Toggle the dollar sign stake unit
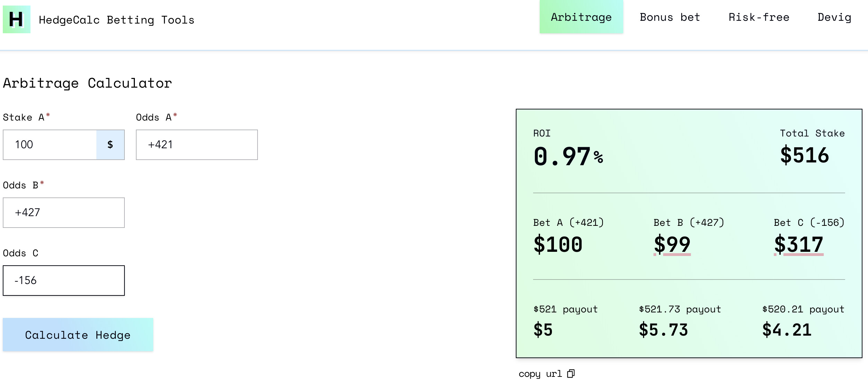Screen dimensions: 868x390 pos(110,145)
